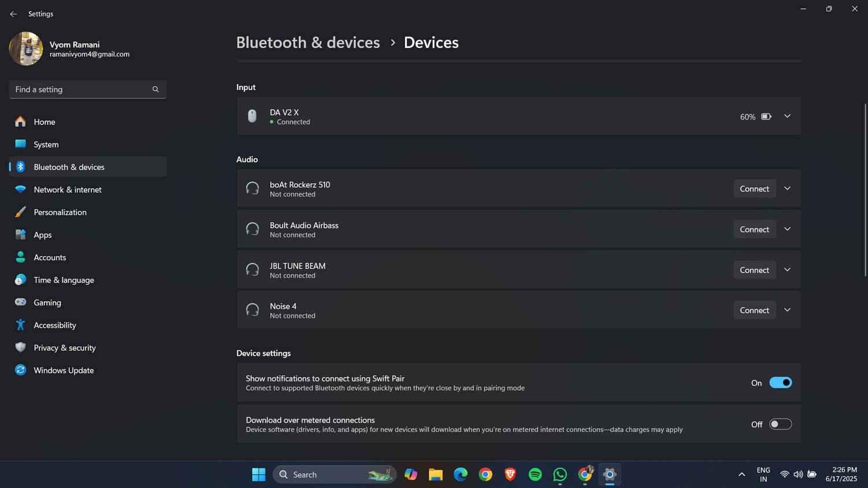The height and width of the screenshot is (488, 868).
Task: Open Spotify from the taskbar
Action: [x=535, y=475]
